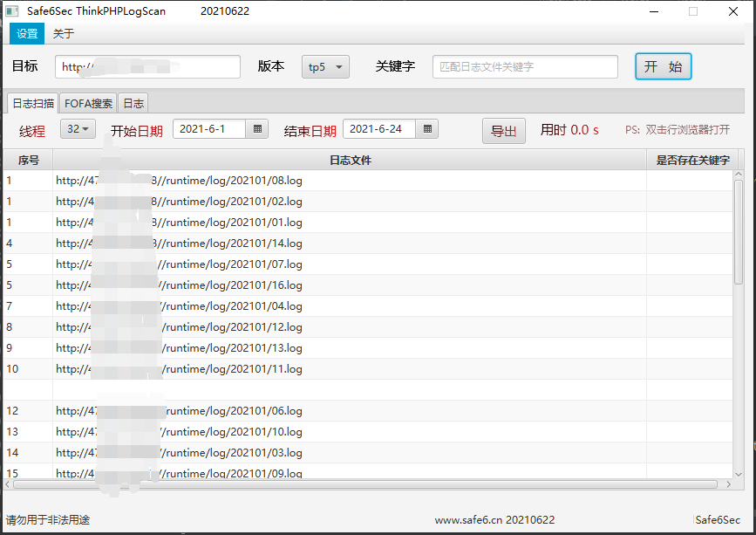Open the 关于 menu
Image resolution: width=756 pixels, height=535 pixels.
(63, 34)
